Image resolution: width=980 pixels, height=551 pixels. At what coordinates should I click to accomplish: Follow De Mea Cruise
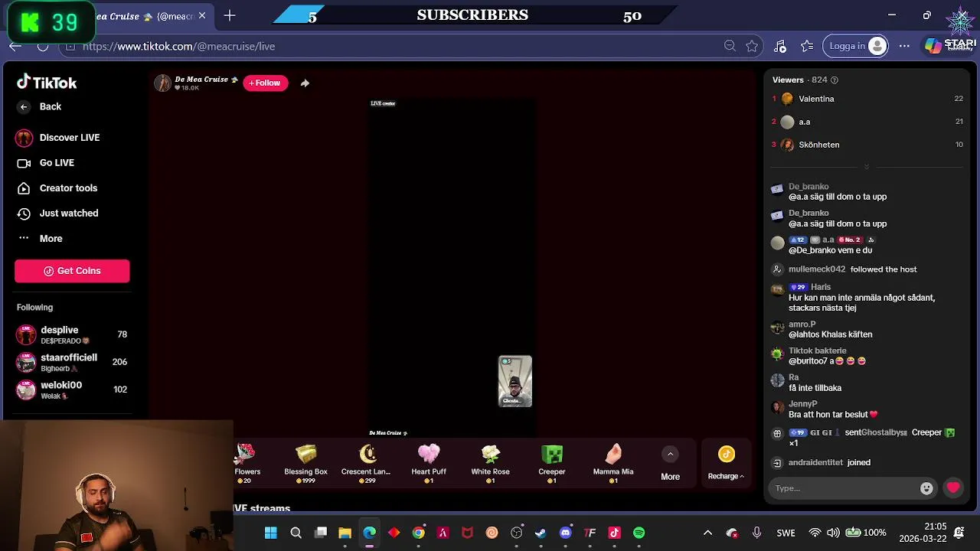click(266, 83)
